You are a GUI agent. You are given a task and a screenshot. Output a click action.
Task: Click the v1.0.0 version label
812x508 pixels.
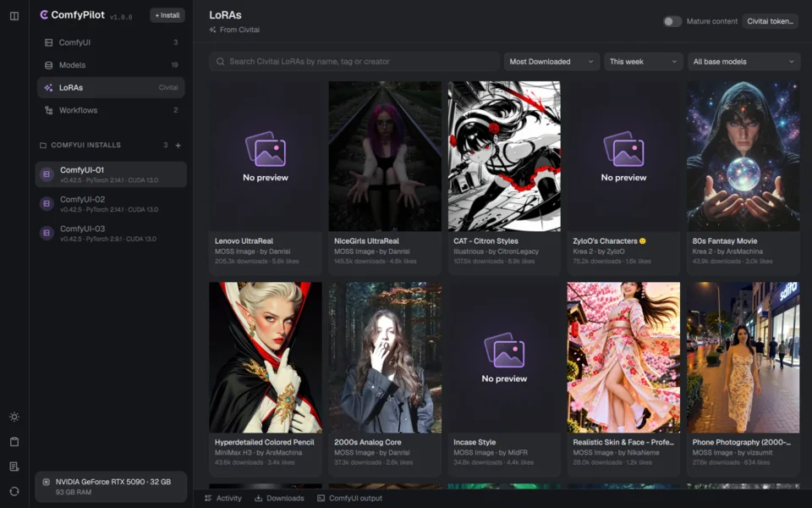pos(121,17)
